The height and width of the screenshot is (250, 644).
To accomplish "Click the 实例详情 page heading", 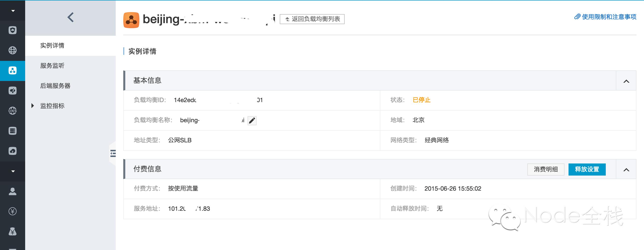I will [142, 51].
